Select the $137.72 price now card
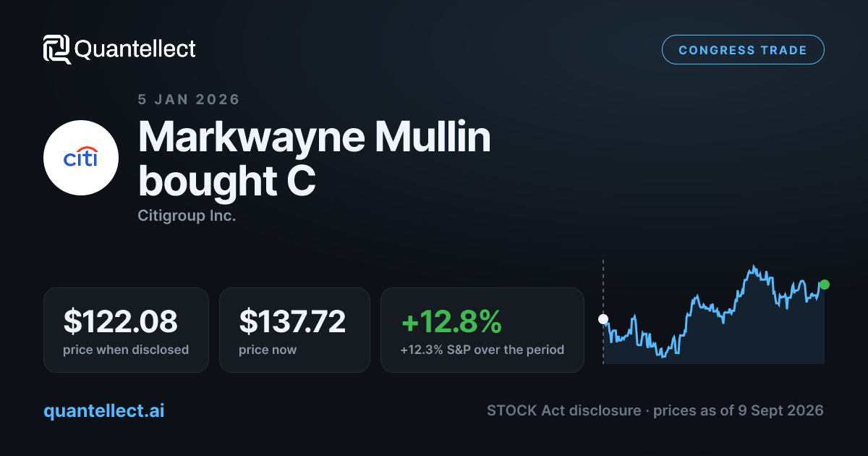The height and width of the screenshot is (456, 868). [x=294, y=330]
